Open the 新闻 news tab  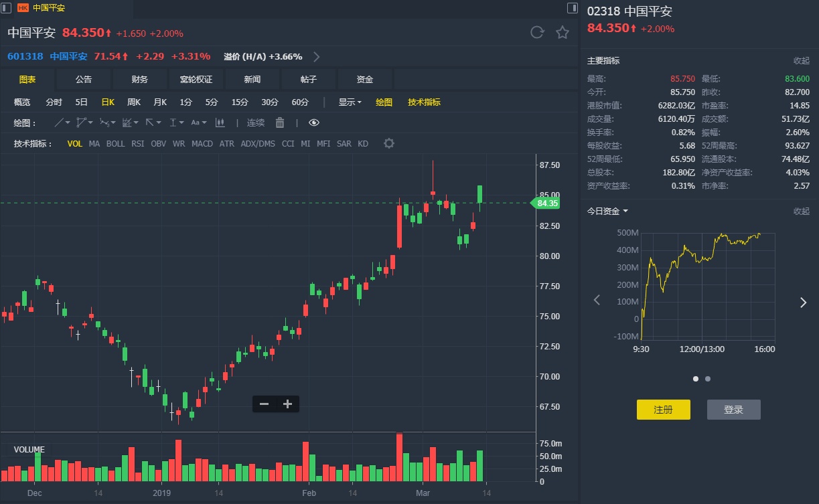pos(252,80)
